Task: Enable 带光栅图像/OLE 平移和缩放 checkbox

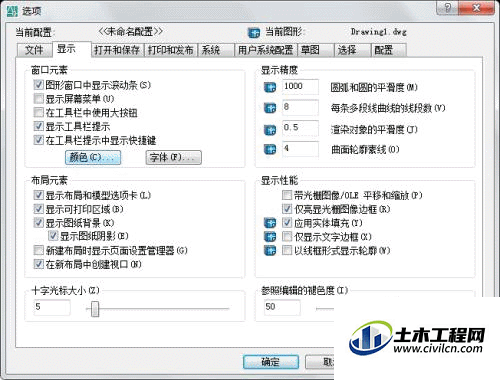Action: tap(287, 195)
